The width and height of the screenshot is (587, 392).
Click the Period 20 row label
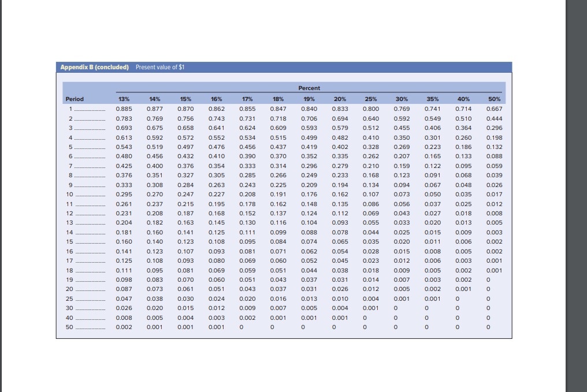[70, 289]
